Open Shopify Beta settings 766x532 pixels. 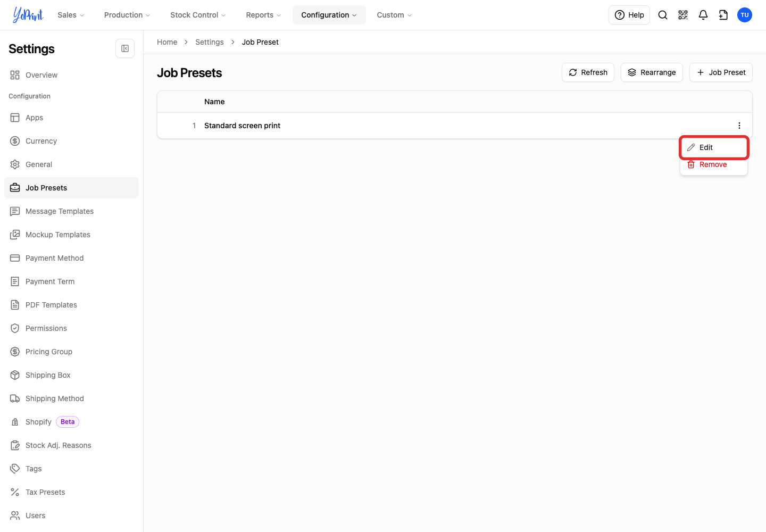(71, 422)
